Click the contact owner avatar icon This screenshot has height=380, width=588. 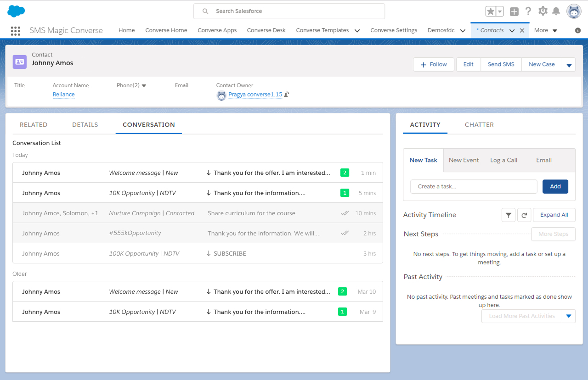pos(221,95)
